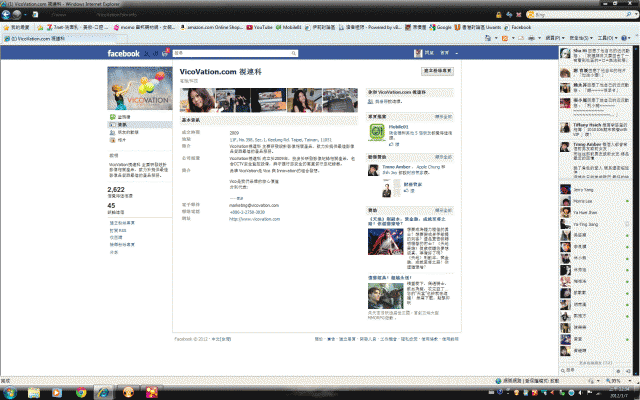Open the VicoVation balloon profile picture
640x400 pixels.
click(140, 88)
